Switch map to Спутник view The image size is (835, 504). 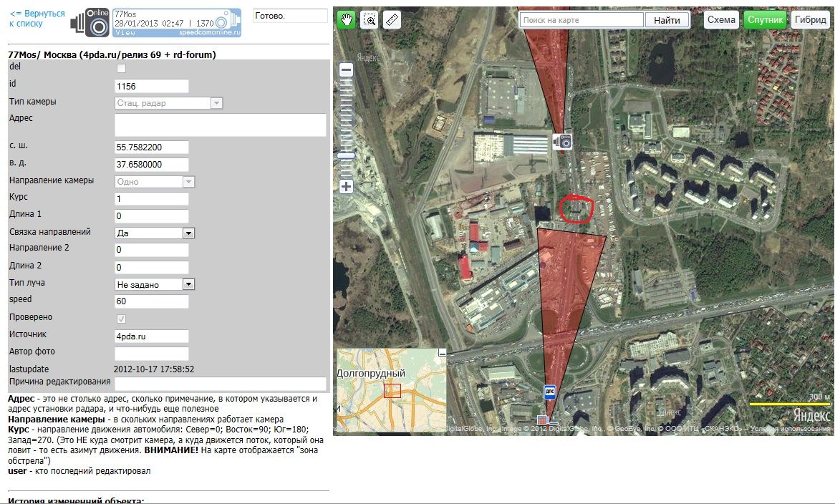coord(766,20)
